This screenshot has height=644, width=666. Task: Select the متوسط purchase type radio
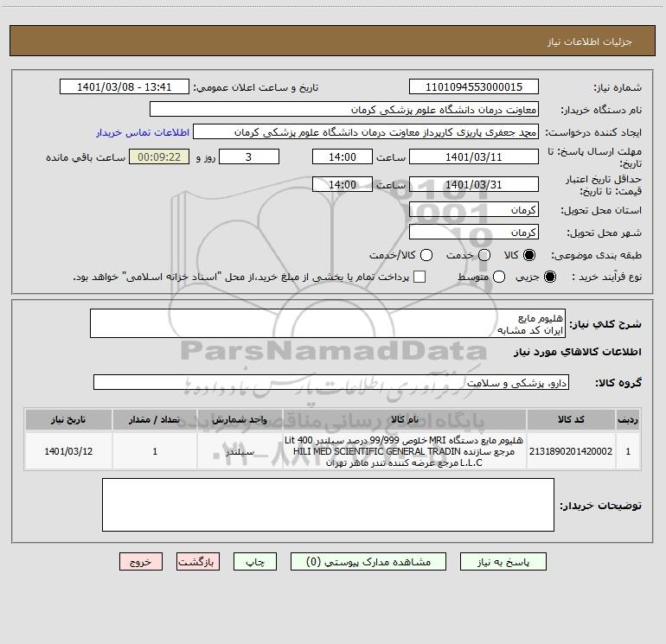[499, 277]
